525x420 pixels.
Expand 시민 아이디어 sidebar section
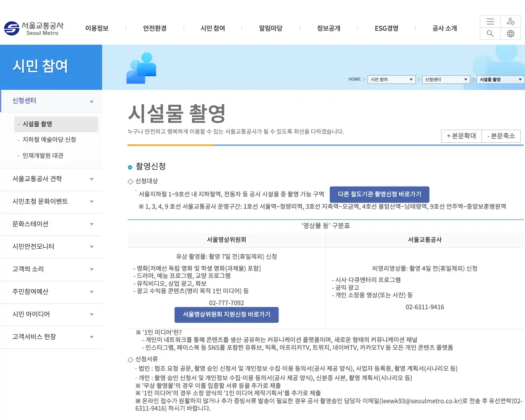(x=51, y=315)
